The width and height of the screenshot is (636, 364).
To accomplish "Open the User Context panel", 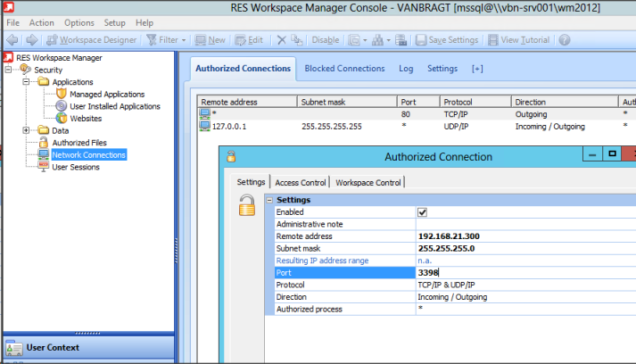I will coord(89,348).
